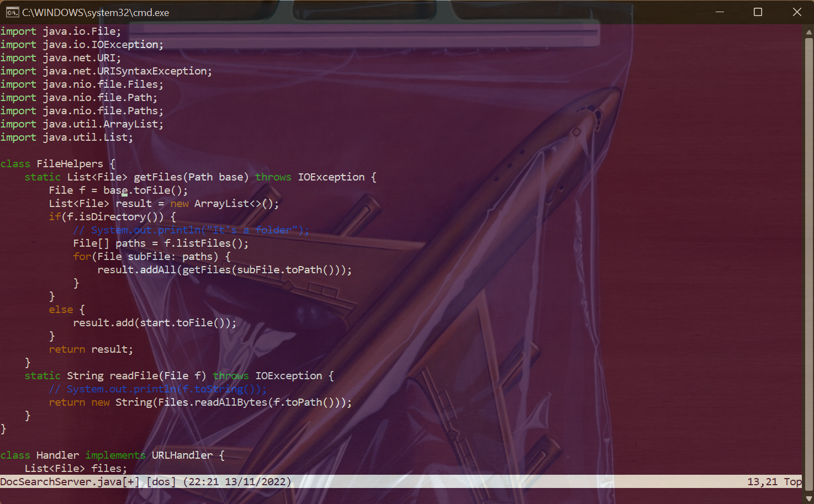
Task: Click the scrollbar down arrow
Action: tap(808, 498)
